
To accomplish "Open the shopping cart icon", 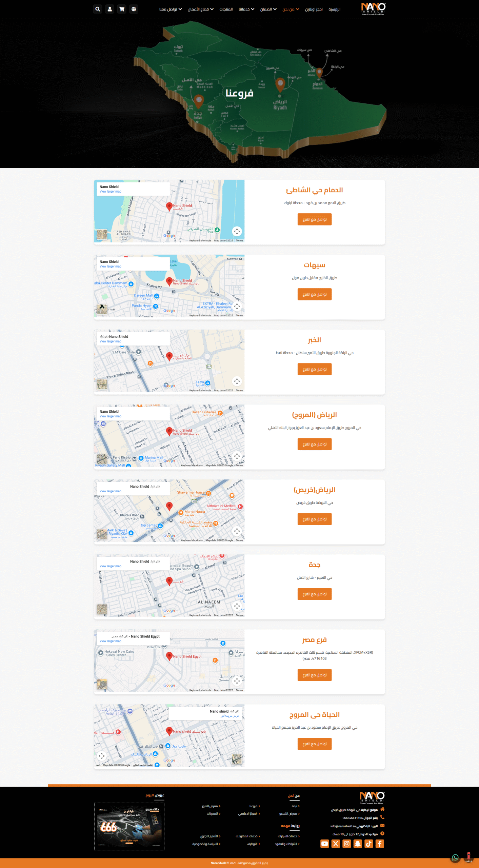I will tap(122, 9).
